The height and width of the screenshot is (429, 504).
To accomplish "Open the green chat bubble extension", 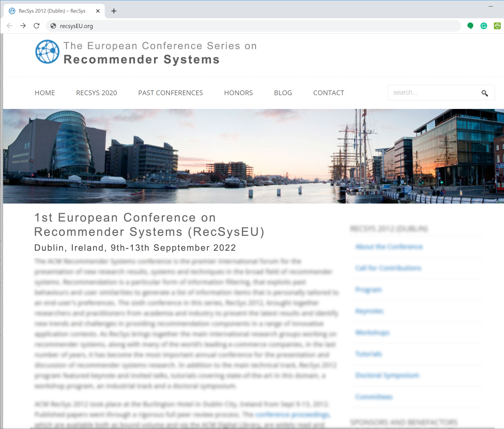I will (x=470, y=26).
